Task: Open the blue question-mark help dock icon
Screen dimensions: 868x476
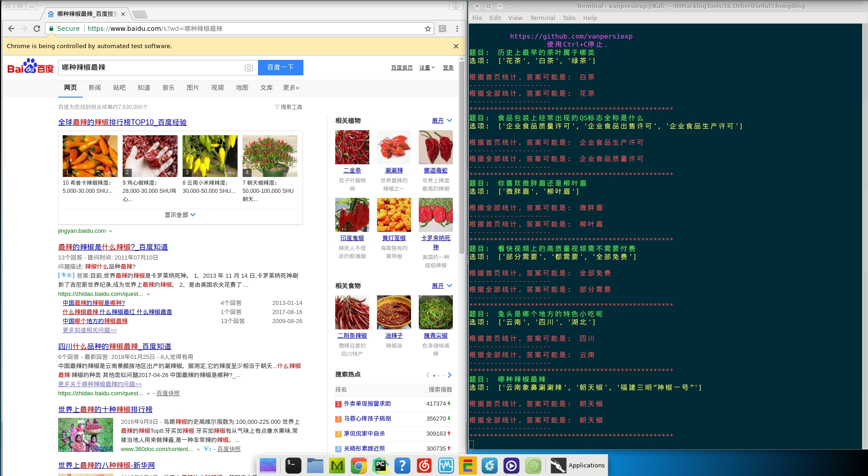Action: pos(402,466)
